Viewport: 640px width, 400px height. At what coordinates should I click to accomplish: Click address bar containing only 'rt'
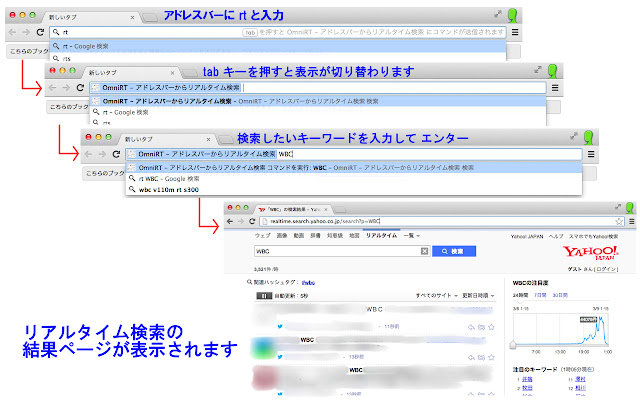[278, 32]
